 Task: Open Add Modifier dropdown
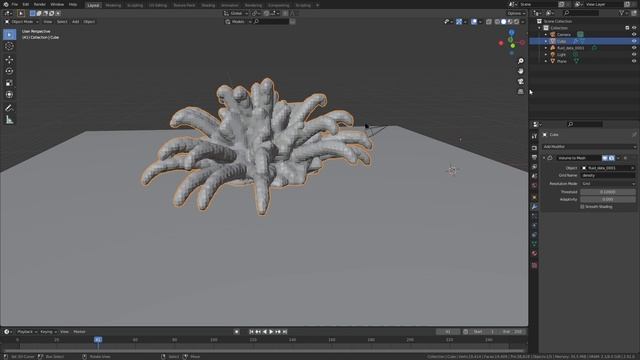[x=589, y=147]
